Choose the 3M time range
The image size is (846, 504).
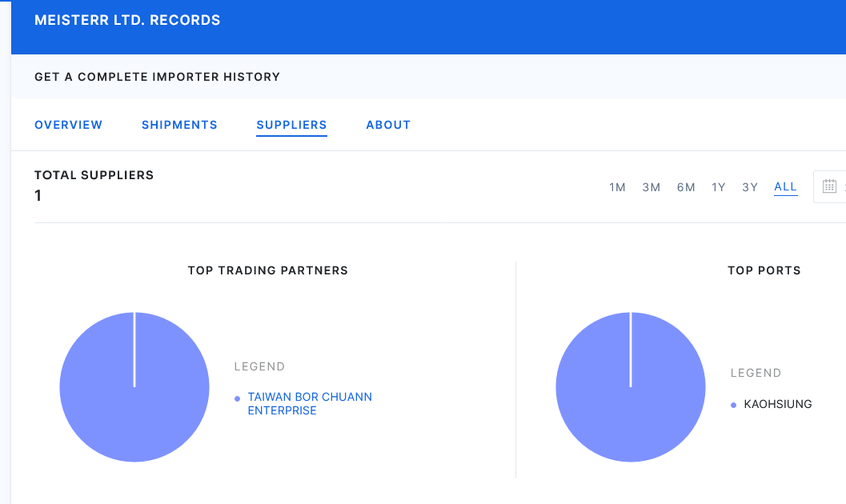(x=651, y=187)
